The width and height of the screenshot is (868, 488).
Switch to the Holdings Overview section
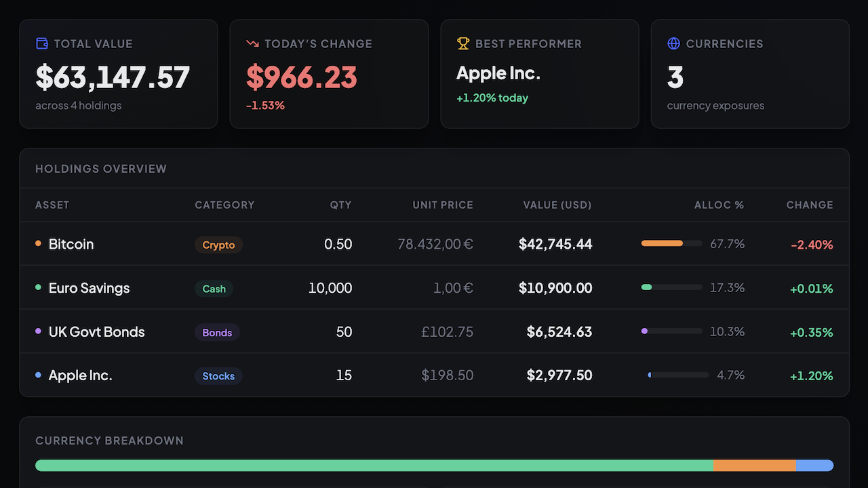[100, 169]
